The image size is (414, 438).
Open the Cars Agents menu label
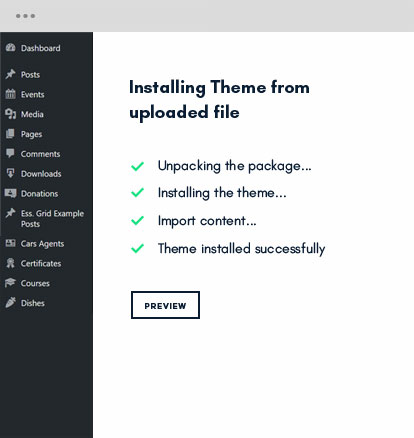[42, 244]
